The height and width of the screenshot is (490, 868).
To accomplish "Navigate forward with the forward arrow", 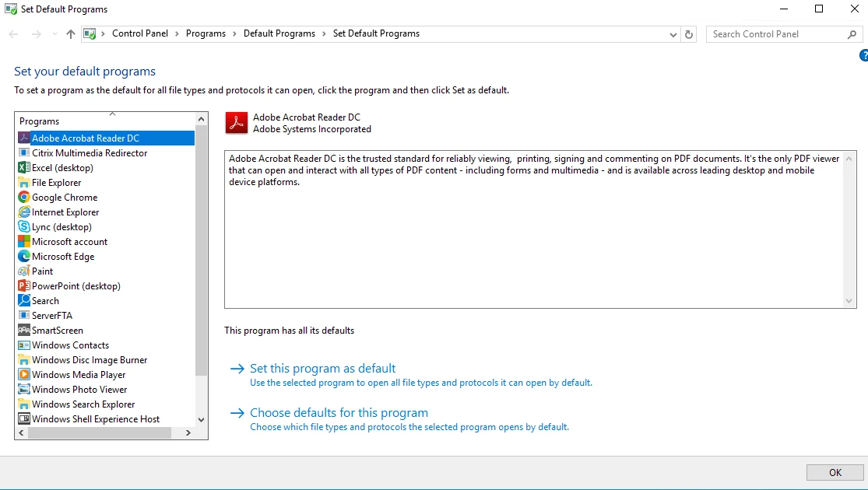I will pos(36,34).
